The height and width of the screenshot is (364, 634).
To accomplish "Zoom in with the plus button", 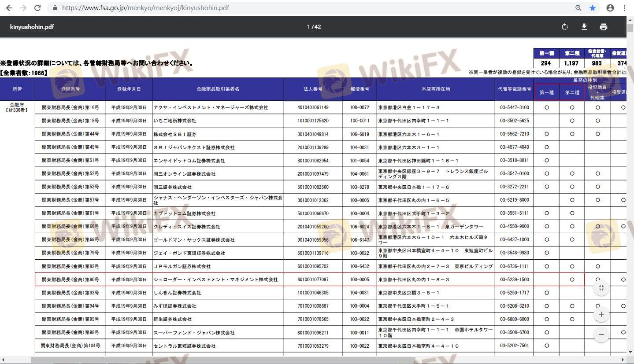I will coord(601,314).
